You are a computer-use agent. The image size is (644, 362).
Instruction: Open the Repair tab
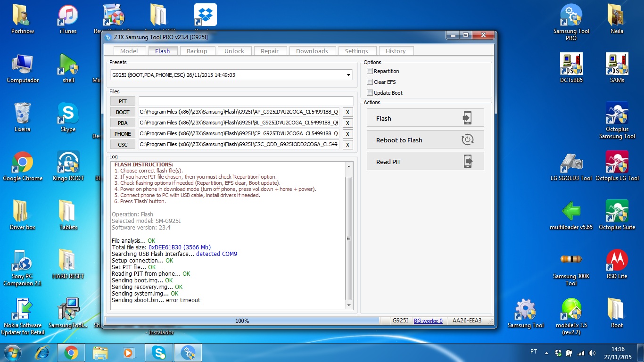(270, 51)
